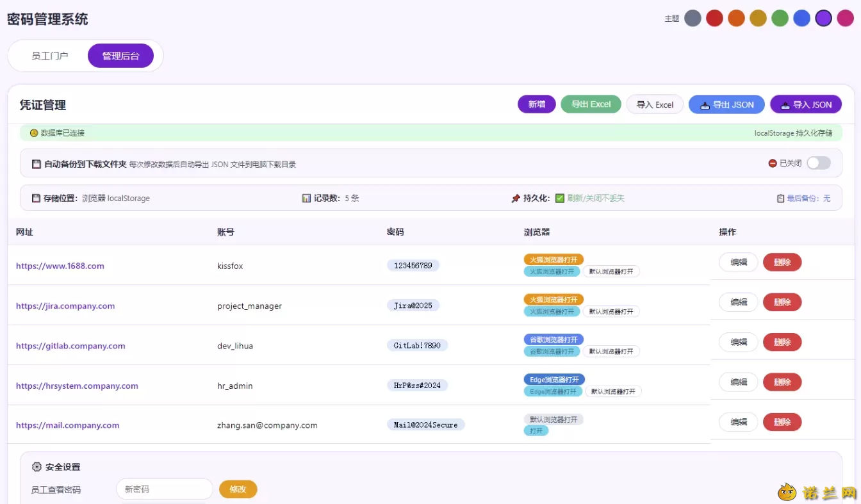Click the orange 修改 button
Screen dimensions: 861x504
(x=238, y=489)
